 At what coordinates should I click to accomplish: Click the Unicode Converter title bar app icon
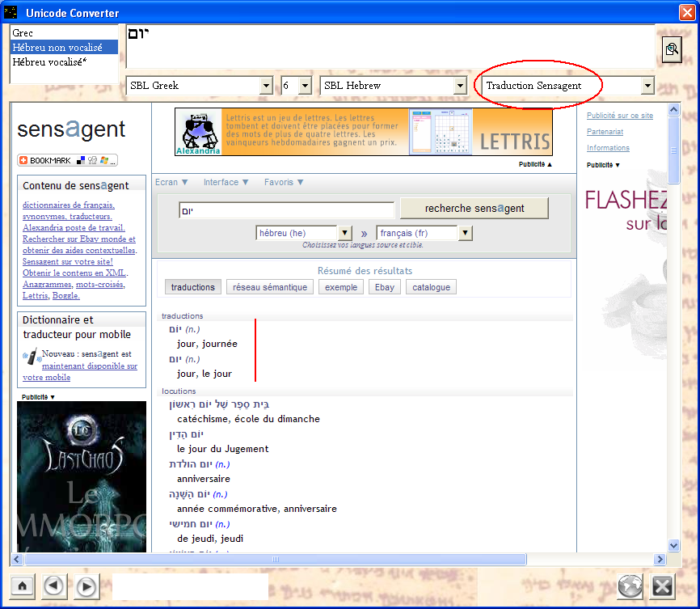11,12
